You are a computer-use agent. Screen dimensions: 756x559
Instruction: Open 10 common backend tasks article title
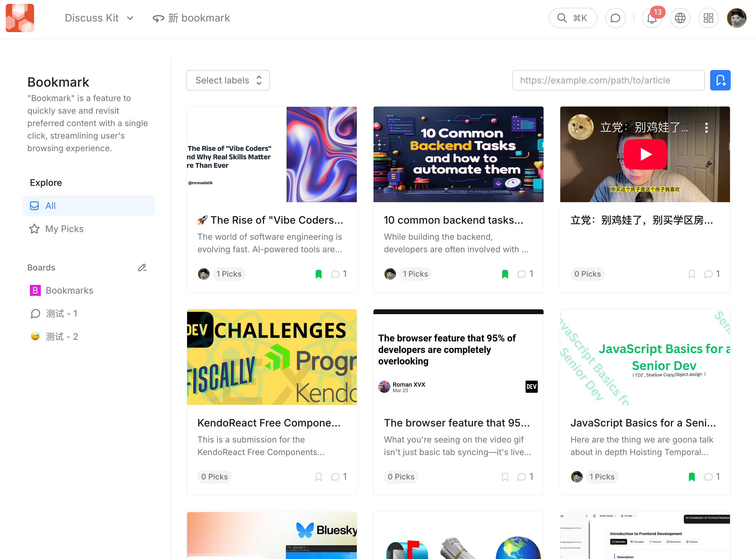click(x=453, y=220)
